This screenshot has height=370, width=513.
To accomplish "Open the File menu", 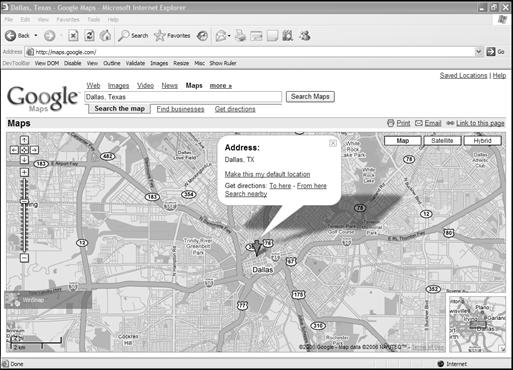I will (x=9, y=20).
